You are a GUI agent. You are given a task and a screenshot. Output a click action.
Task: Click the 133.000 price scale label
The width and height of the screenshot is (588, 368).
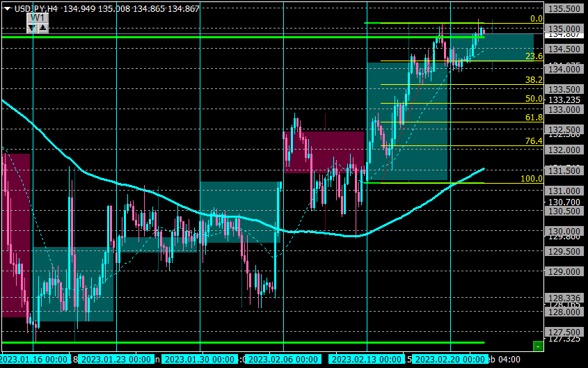pyautogui.click(x=564, y=110)
